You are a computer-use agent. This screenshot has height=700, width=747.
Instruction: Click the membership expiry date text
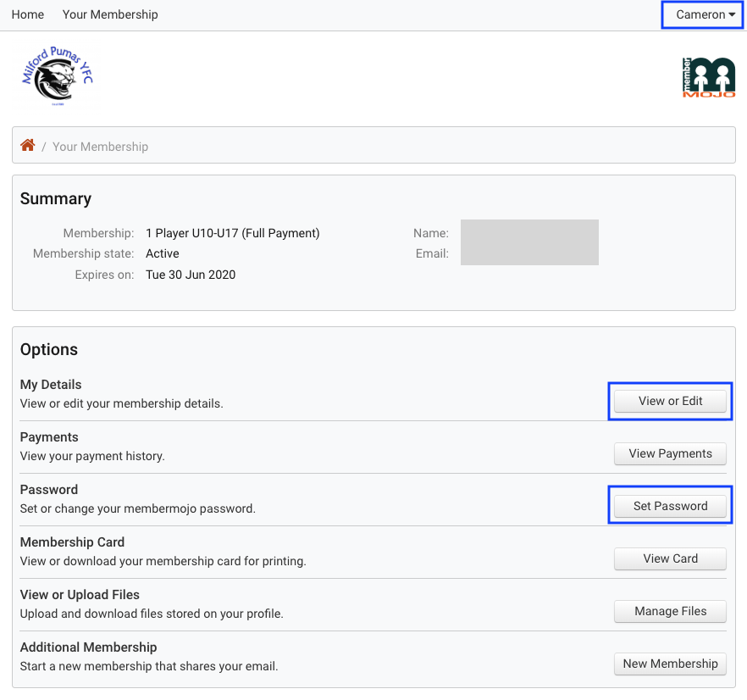[191, 275]
